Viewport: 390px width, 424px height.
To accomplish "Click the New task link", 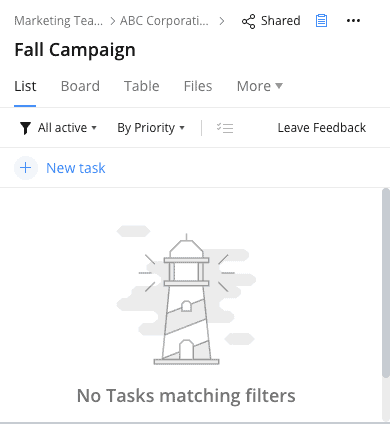I will click(x=76, y=168).
